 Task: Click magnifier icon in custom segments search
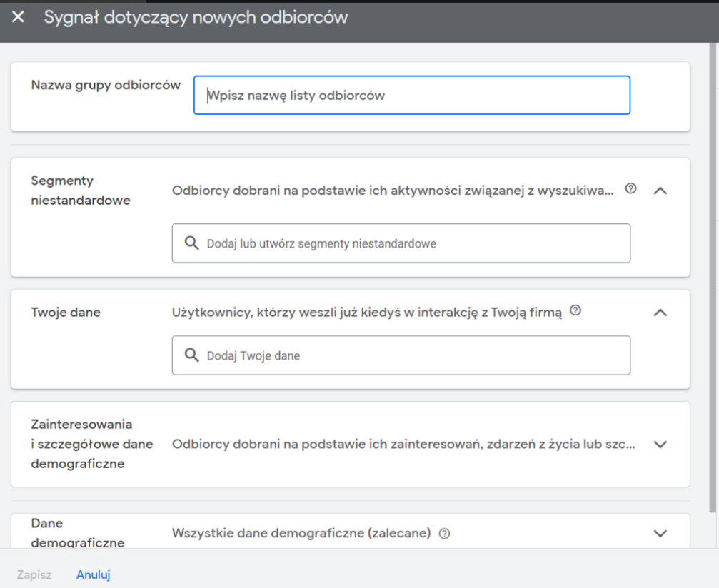(x=191, y=243)
